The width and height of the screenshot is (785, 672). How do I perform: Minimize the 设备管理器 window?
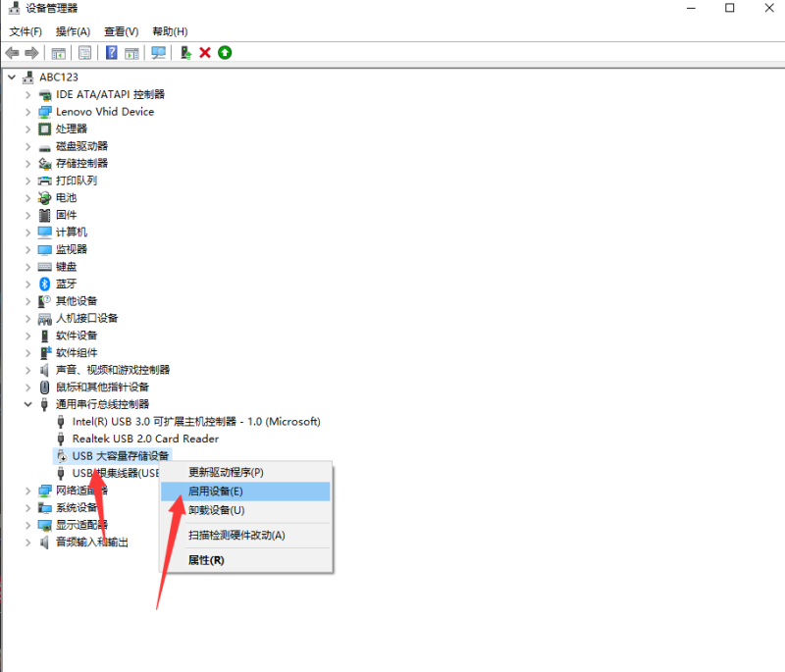click(692, 8)
